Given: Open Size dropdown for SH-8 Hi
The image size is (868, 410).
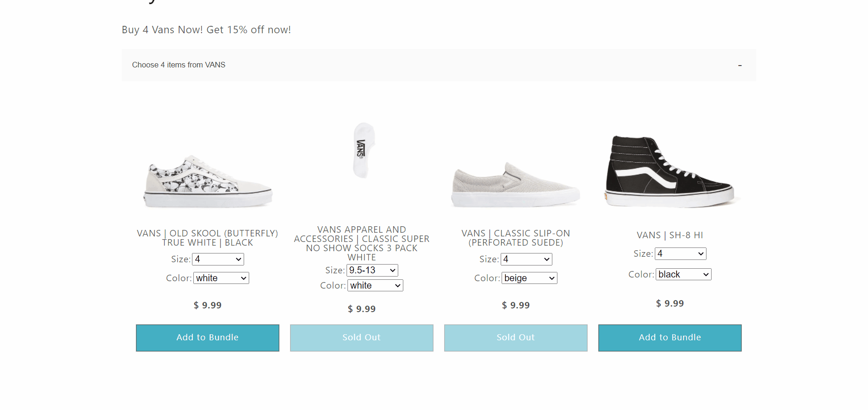Looking at the screenshot, I should click(680, 254).
